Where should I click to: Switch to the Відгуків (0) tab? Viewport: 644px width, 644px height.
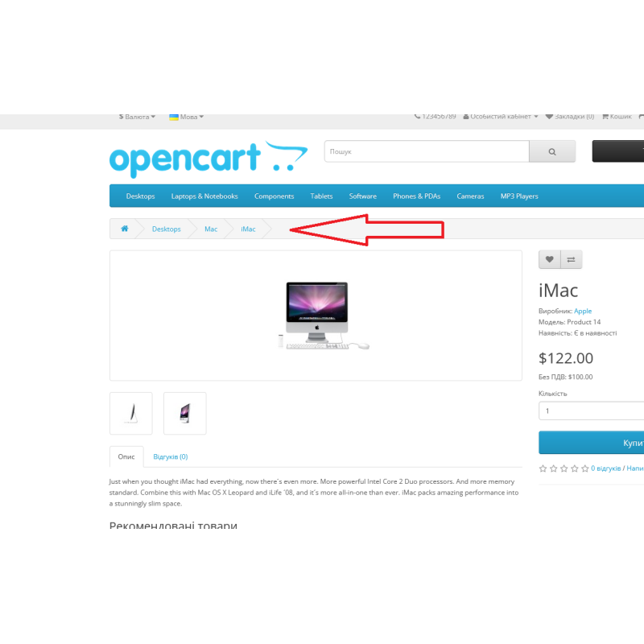click(171, 456)
